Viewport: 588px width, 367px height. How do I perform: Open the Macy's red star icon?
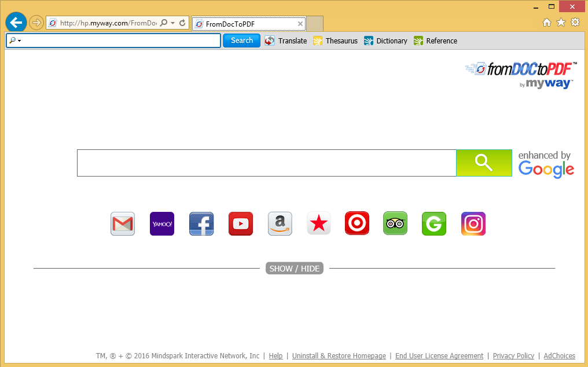(x=319, y=223)
